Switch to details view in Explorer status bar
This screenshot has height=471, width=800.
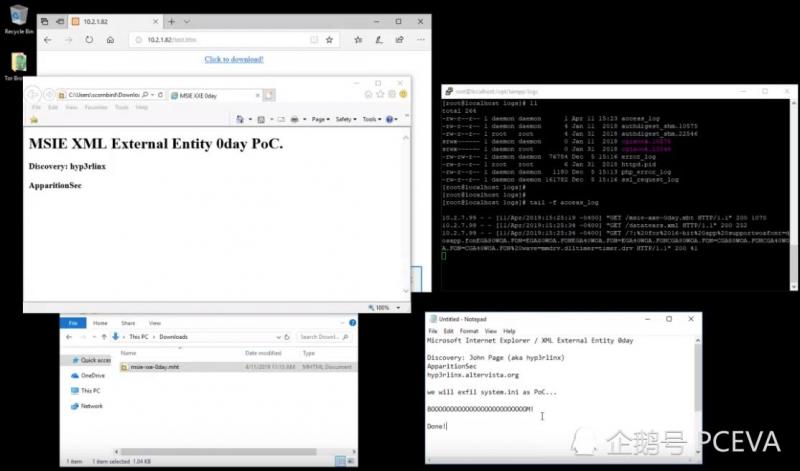tap(341, 461)
